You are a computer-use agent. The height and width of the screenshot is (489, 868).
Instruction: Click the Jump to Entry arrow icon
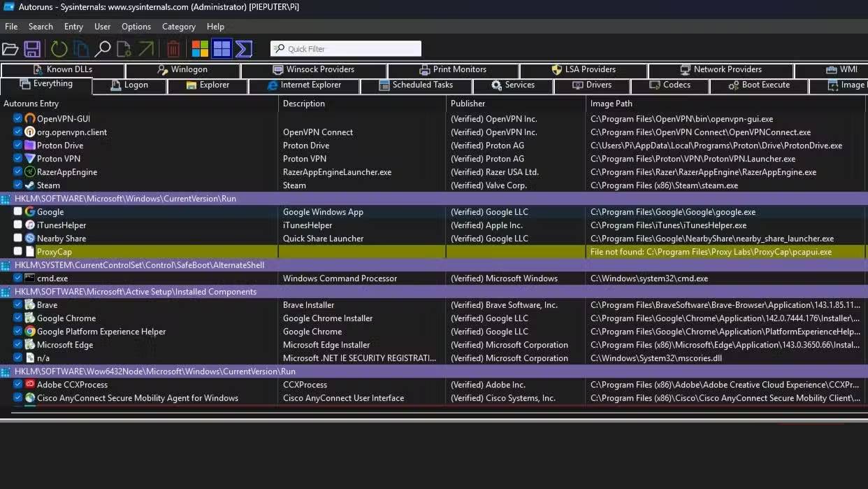[x=145, y=49]
